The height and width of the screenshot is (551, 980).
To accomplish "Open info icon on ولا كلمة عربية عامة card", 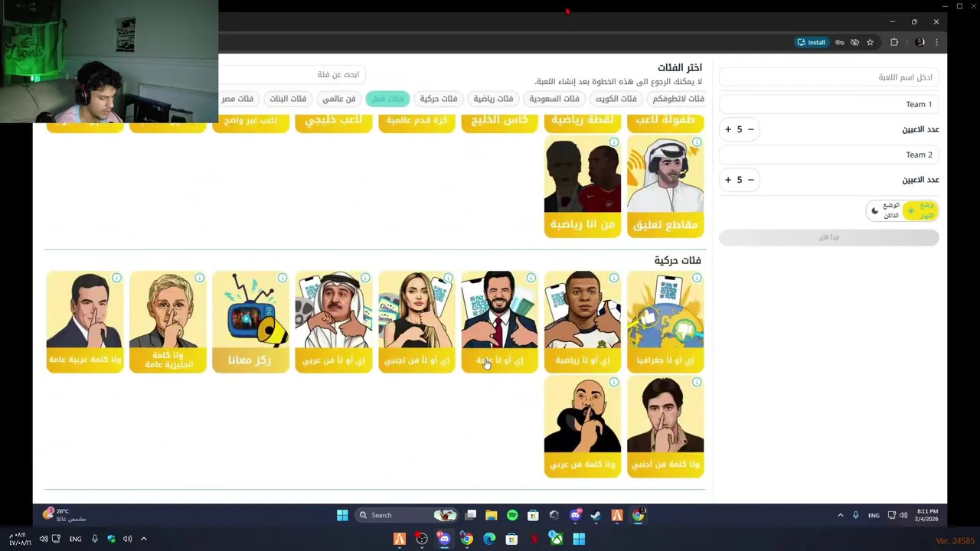I will tap(116, 278).
